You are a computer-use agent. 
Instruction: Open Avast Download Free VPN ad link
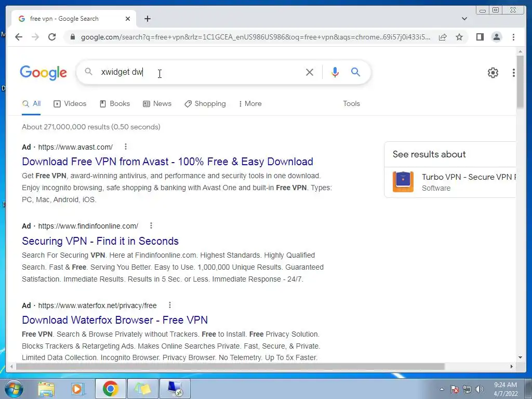coord(167,162)
